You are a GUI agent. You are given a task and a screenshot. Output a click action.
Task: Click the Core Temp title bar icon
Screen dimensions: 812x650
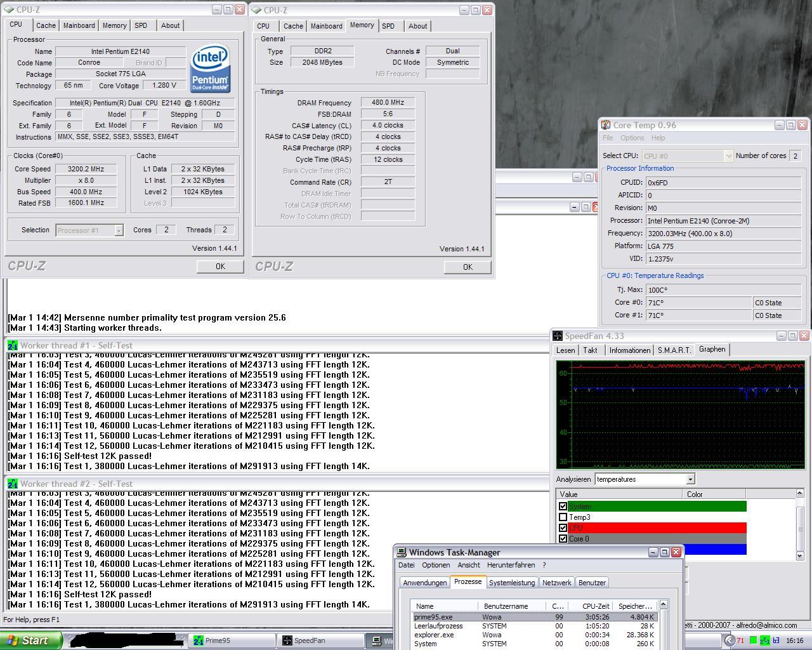coord(606,125)
